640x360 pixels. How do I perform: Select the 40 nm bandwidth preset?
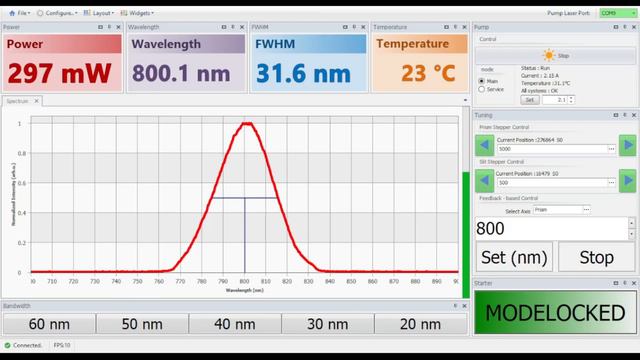(x=235, y=324)
